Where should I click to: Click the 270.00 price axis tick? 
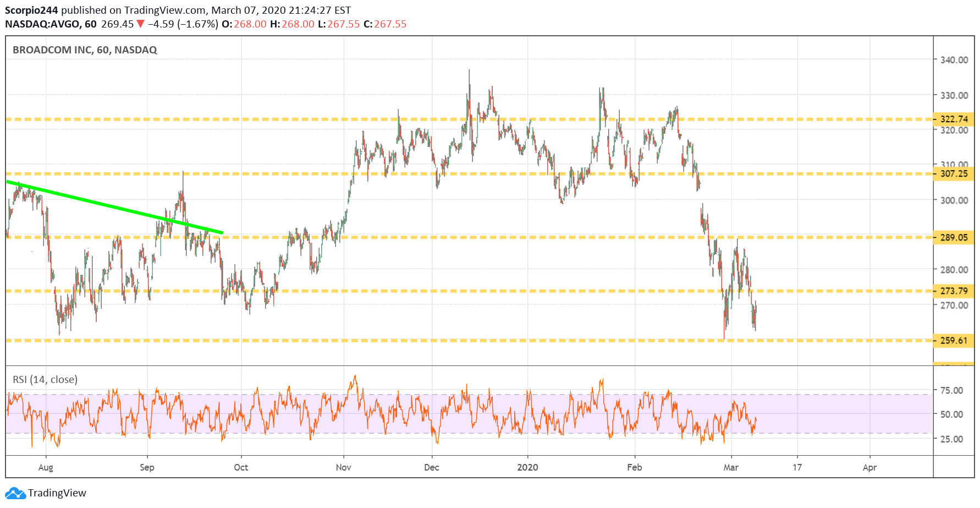tap(954, 305)
